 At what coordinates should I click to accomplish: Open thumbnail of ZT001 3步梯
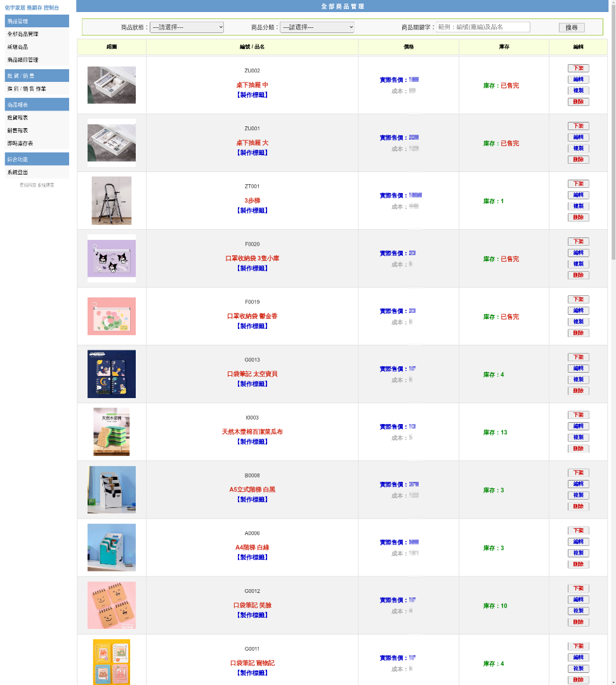pos(111,201)
